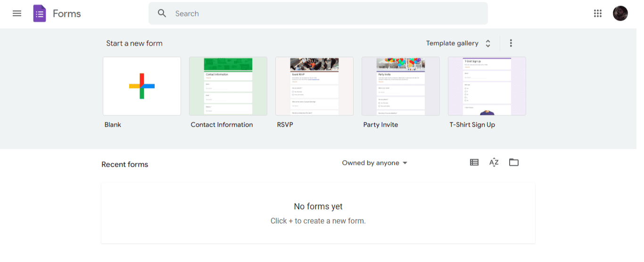Click in the Search field
This screenshot has height=262, width=644.
tap(318, 14)
